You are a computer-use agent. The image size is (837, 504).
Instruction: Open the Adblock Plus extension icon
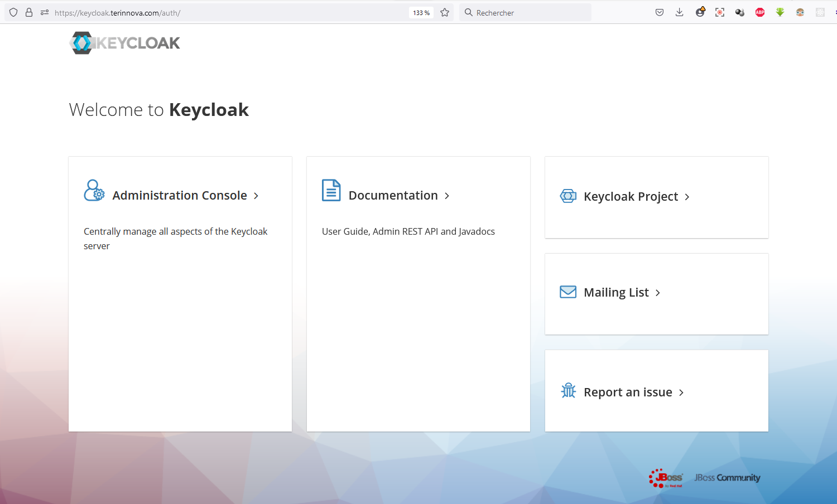tap(759, 12)
